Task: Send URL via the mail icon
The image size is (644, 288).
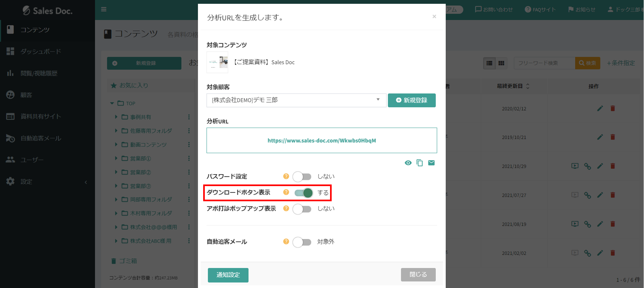Action: tap(431, 163)
